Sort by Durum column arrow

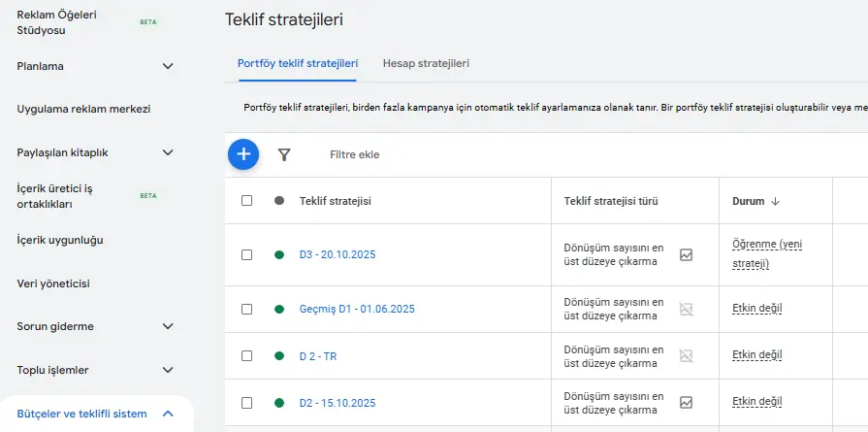click(775, 202)
